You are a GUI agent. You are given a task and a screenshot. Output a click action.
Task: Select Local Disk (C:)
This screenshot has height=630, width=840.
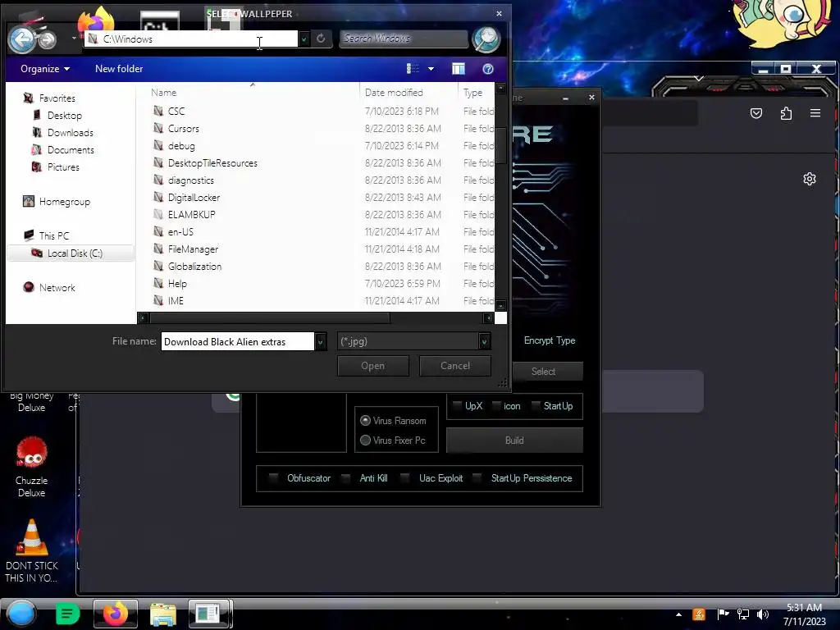[x=75, y=253]
